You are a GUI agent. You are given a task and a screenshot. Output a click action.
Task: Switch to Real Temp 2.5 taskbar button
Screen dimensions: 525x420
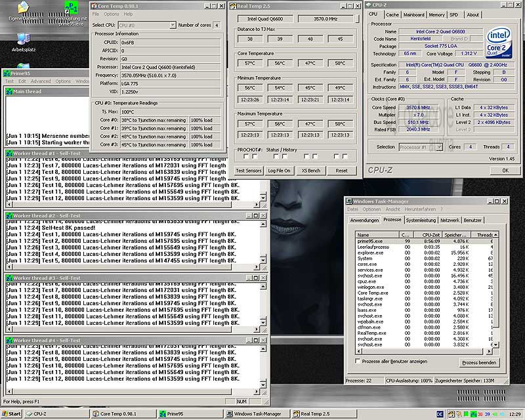324,414
